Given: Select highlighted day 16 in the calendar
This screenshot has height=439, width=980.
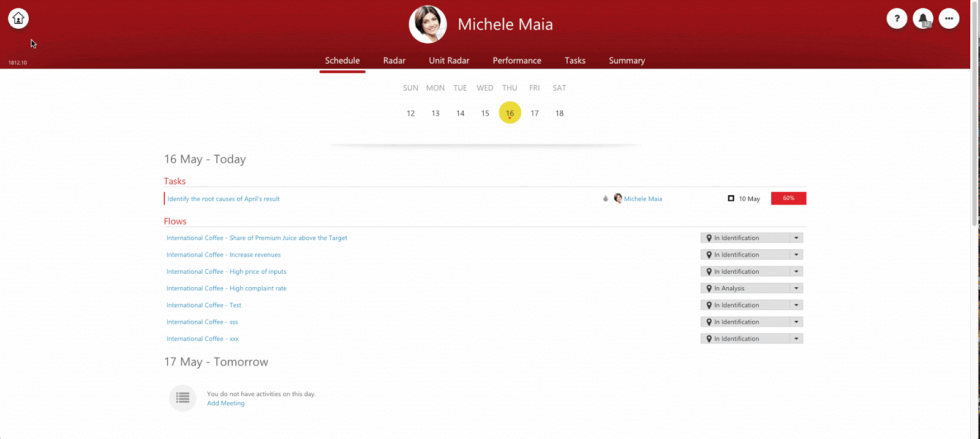Looking at the screenshot, I should tap(510, 113).
